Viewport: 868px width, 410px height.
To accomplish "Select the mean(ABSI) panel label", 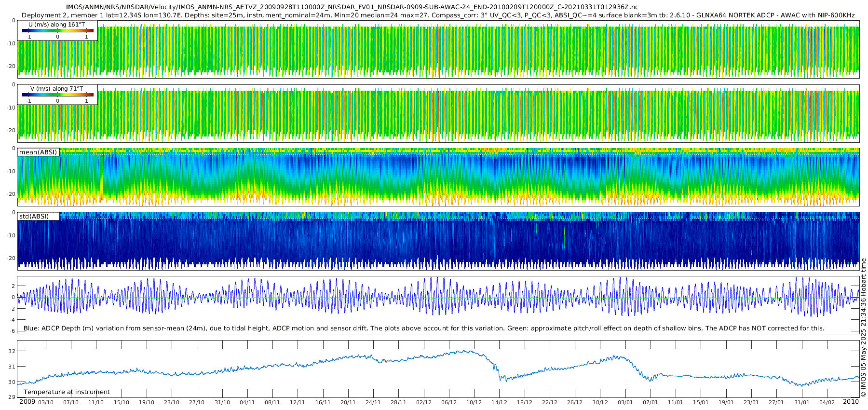I will 38,152.
